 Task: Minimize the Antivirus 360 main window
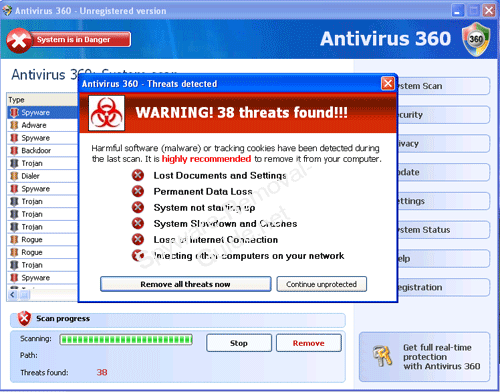458,11
